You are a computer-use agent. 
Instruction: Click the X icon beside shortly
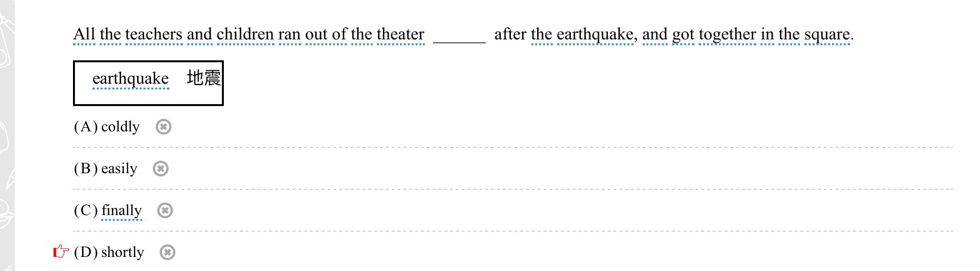[x=167, y=253]
